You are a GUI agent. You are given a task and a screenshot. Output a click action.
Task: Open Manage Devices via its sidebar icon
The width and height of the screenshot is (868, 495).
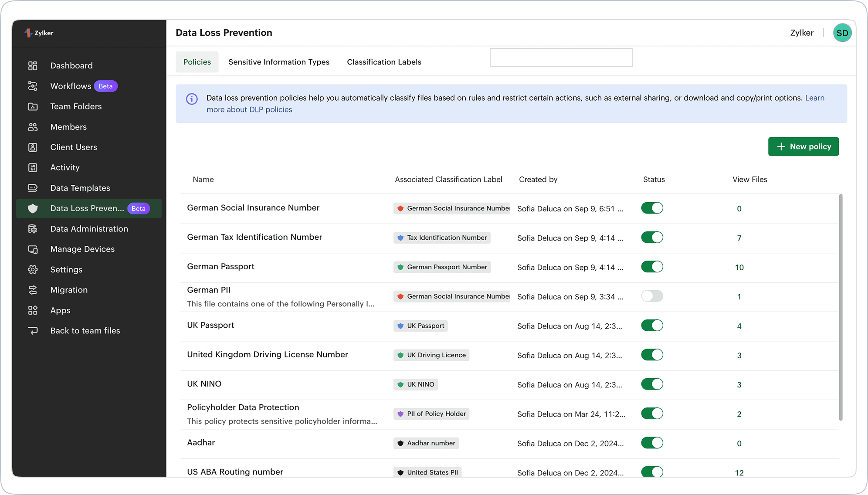[33, 249]
